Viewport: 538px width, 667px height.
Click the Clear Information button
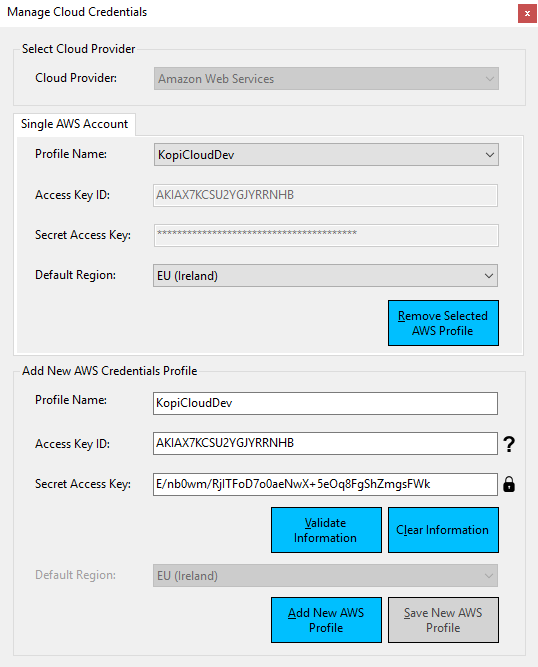coord(443,530)
